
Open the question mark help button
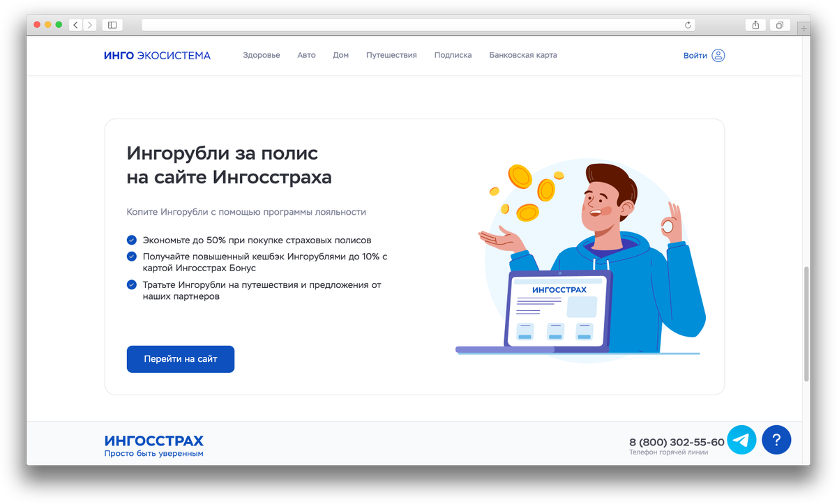776,440
